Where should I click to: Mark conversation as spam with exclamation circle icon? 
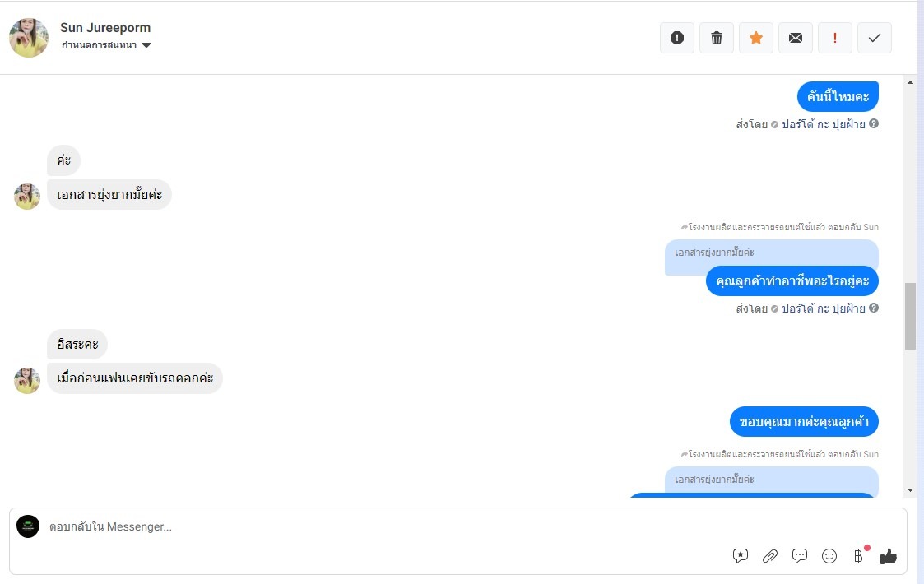677,38
